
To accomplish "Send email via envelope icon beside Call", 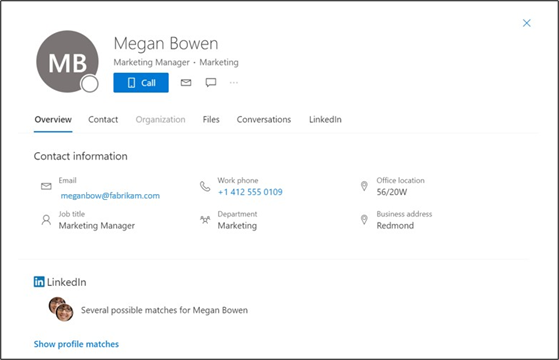I will [186, 83].
